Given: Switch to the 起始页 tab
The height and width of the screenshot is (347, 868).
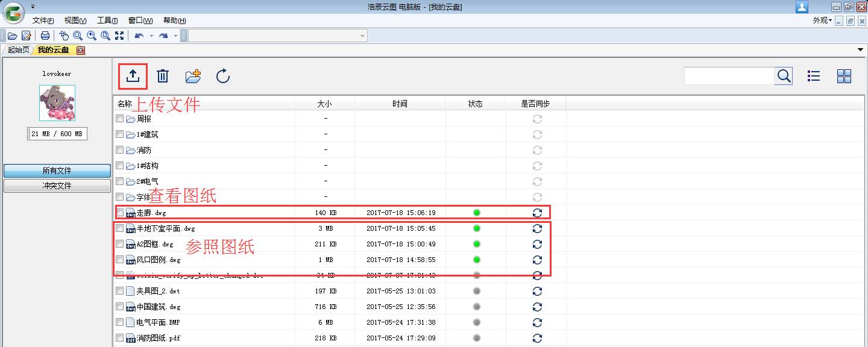Looking at the screenshot, I should [18, 50].
